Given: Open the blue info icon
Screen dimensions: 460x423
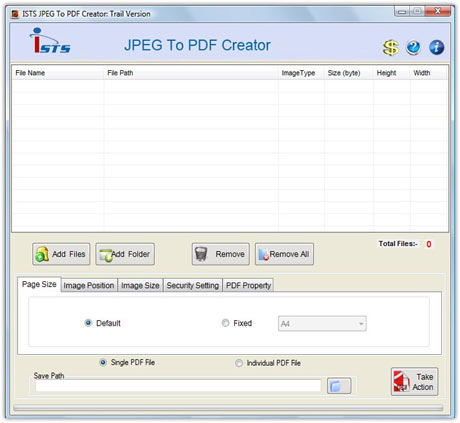Looking at the screenshot, I should (x=436, y=47).
